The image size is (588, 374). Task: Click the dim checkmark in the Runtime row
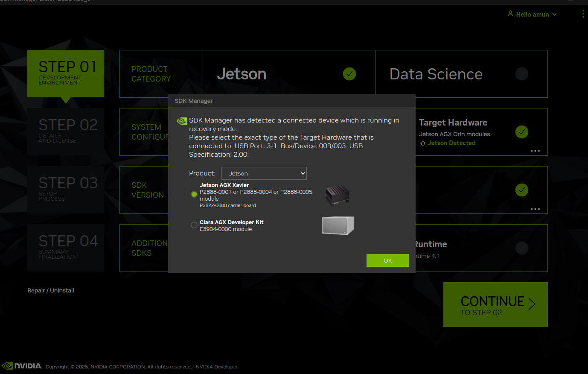click(x=522, y=248)
